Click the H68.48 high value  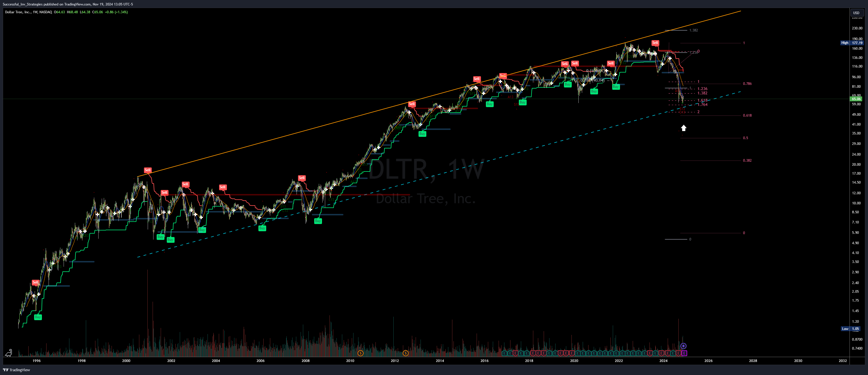pos(72,12)
